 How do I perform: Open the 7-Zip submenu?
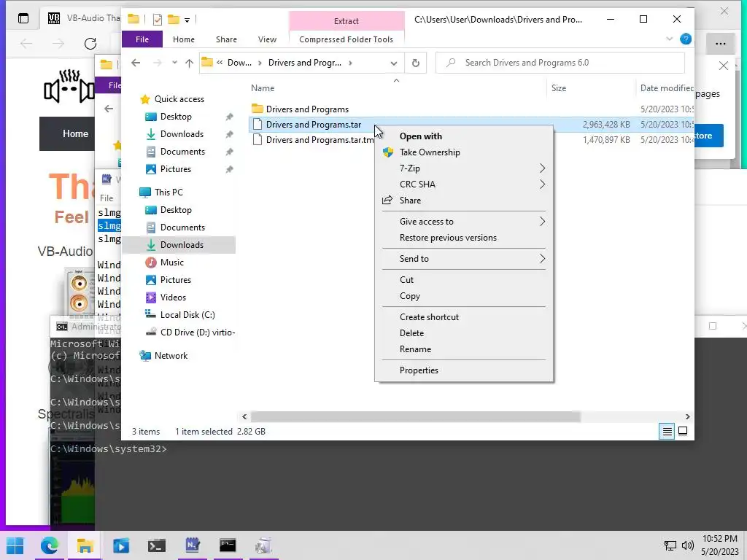point(464,168)
